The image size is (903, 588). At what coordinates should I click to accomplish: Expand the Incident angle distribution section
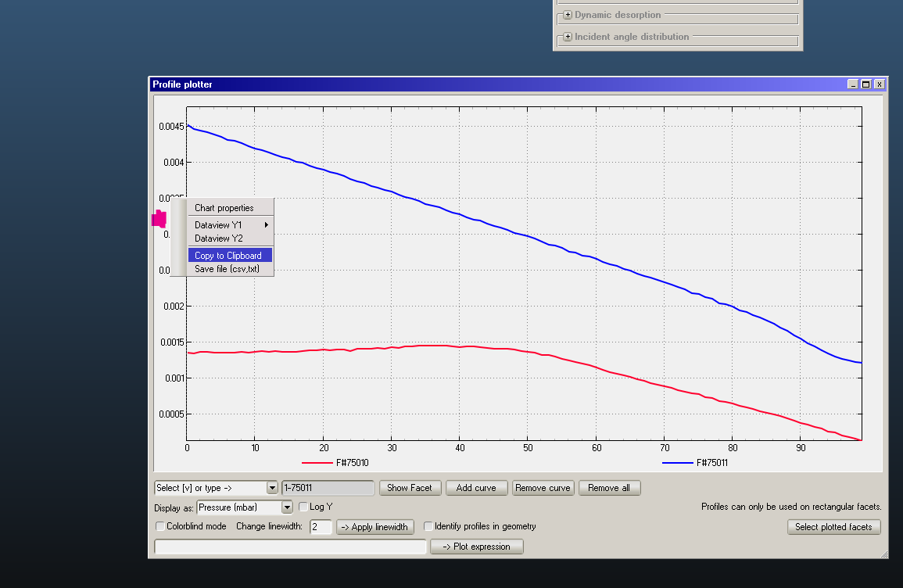pyautogui.click(x=568, y=37)
